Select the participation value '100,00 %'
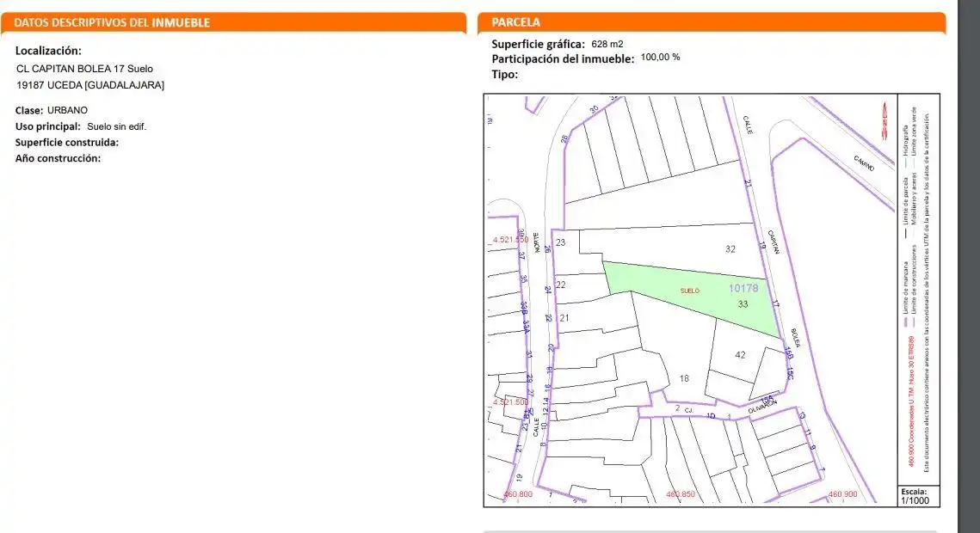 (x=660, y=57)
